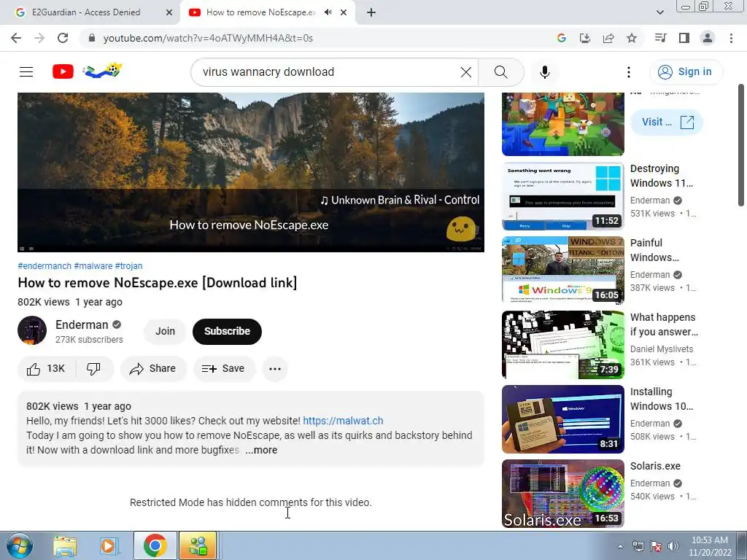Open the malwat.ch link

[343, 421]
